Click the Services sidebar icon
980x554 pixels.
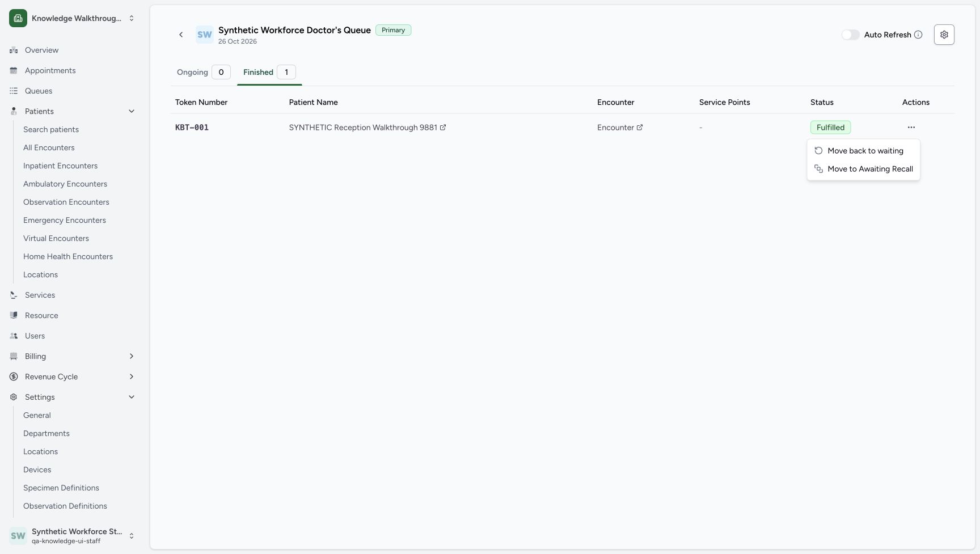(x=14, y=295)
